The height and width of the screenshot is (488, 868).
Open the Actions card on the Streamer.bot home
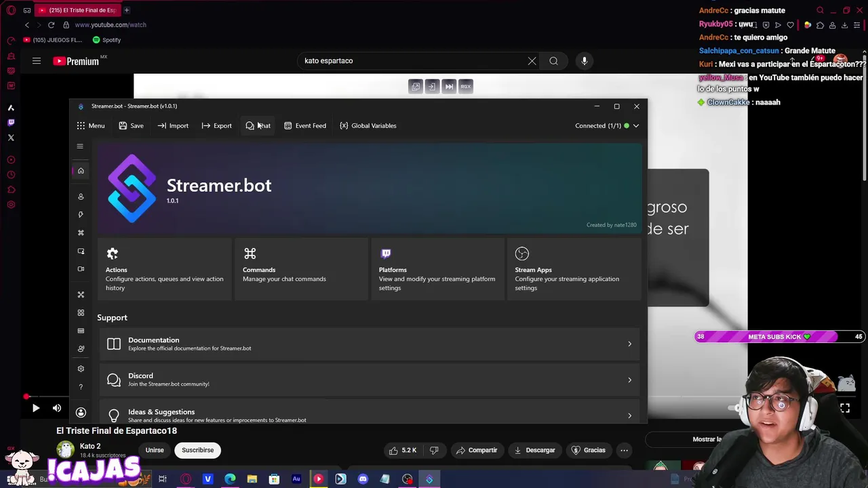click(165, 269)
